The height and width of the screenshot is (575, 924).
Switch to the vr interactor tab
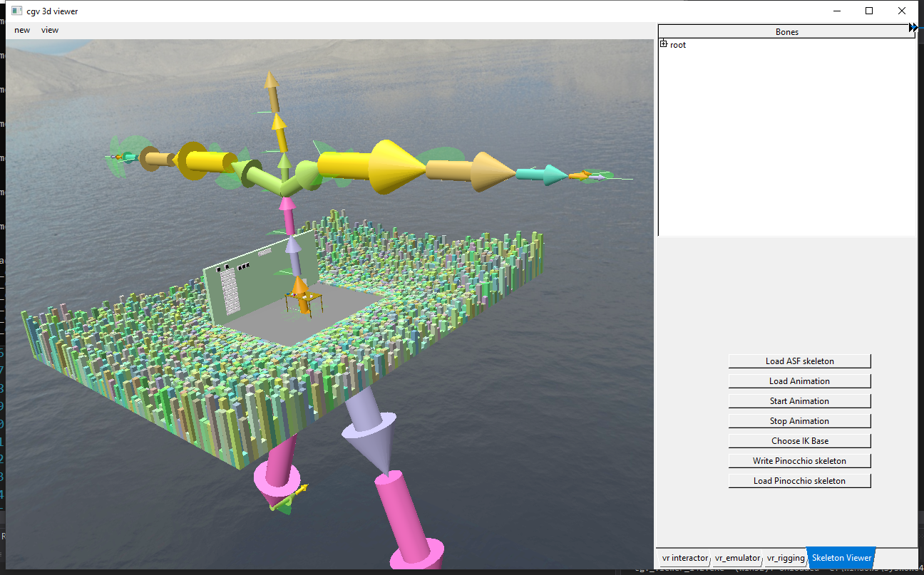tap(684, 558)
